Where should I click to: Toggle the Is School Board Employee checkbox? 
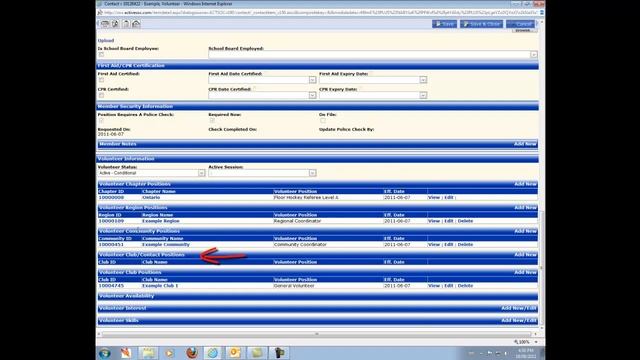click(101, 54)
